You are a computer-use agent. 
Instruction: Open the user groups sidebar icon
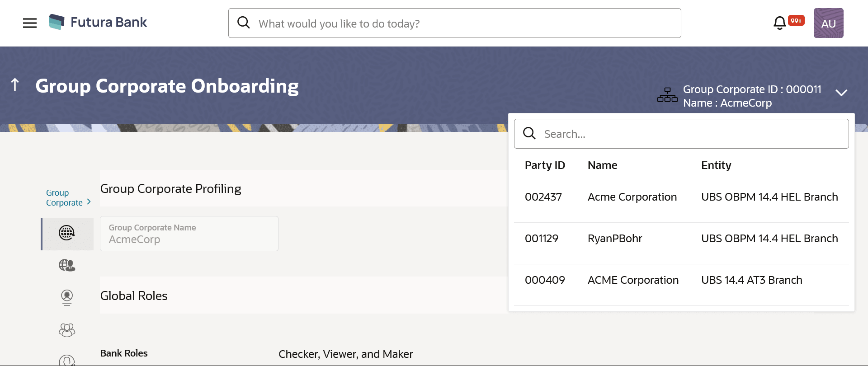pos(67,330)
